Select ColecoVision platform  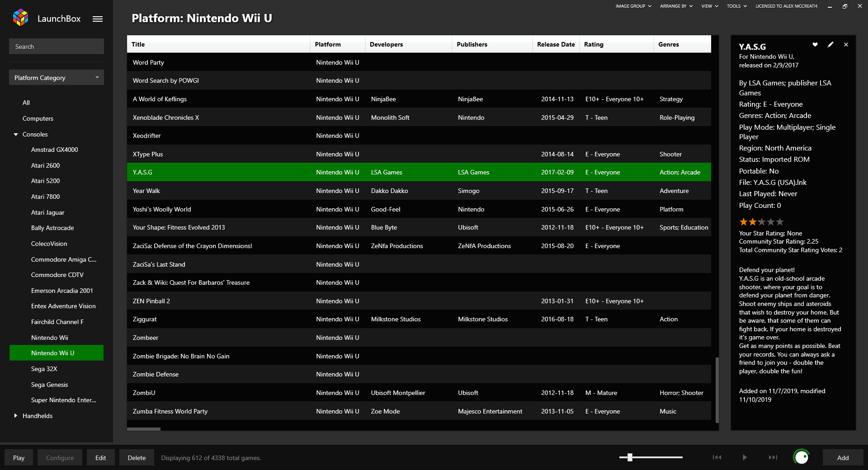coord(49,244)
